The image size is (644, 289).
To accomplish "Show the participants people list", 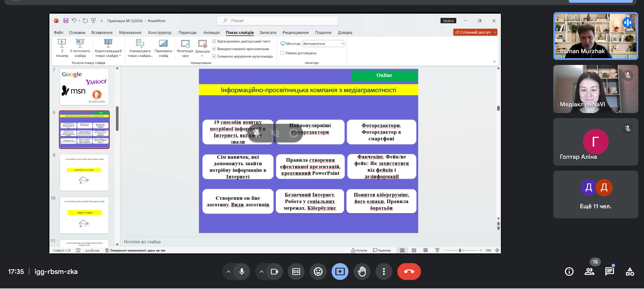I will (589, 272).
